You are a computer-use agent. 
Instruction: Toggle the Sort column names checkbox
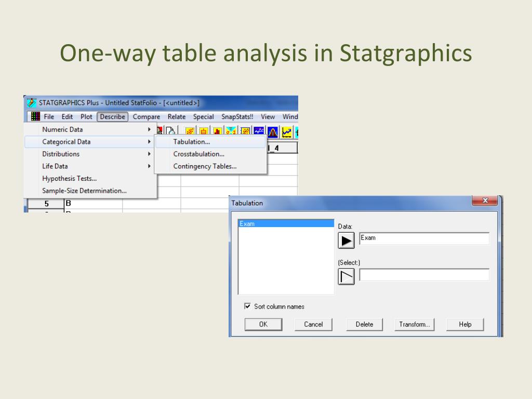(248, 306)
